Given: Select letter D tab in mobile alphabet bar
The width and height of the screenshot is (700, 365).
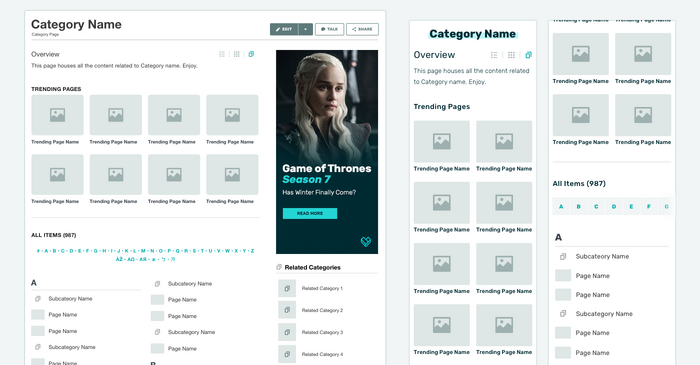Looking at the screenshot, I should [614, 207].
